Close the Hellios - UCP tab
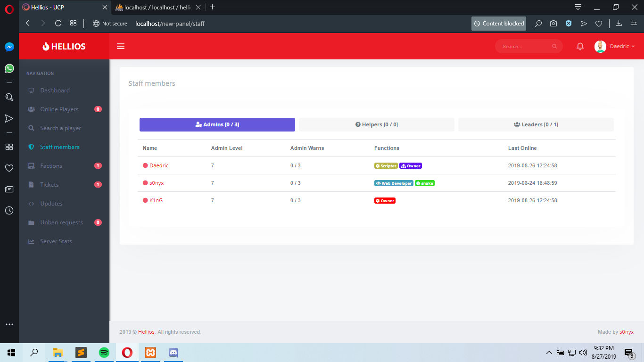644x362 pixels. 105,7
